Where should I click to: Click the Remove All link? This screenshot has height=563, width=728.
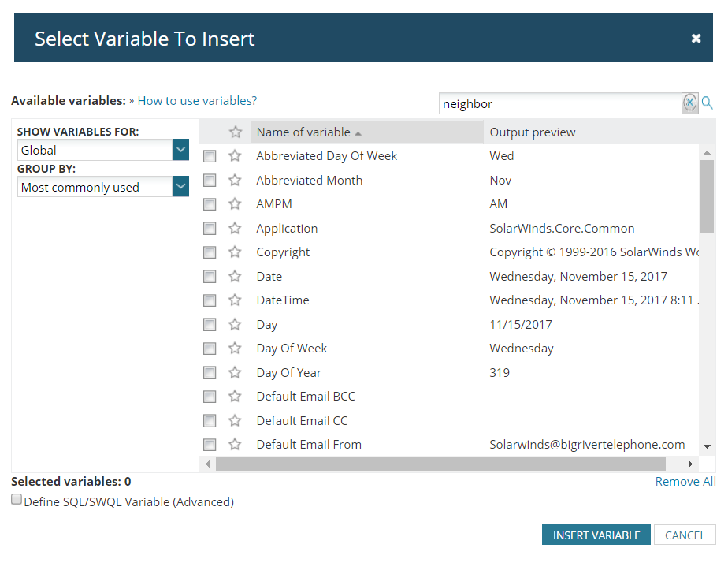point(685,482)
